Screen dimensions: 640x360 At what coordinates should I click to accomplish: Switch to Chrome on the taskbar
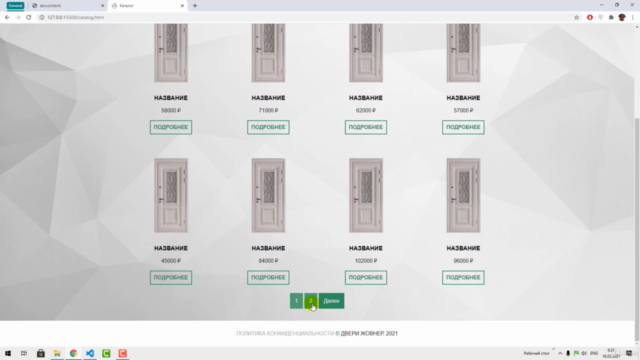point(73,353)
